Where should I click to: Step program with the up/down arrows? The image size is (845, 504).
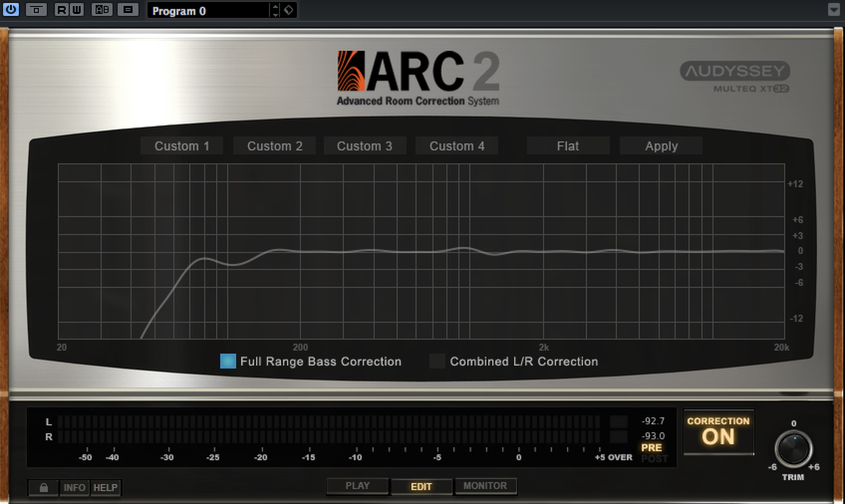[275, 11]
